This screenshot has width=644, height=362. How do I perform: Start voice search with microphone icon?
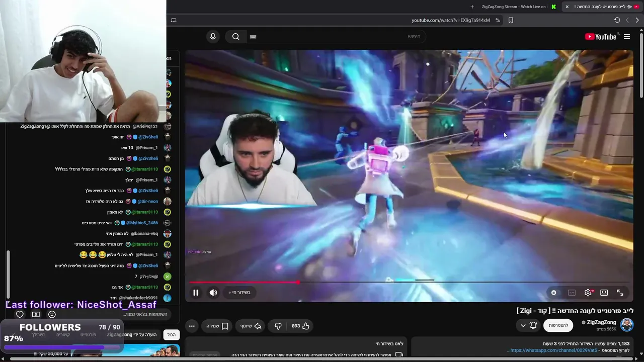[213, 36]
